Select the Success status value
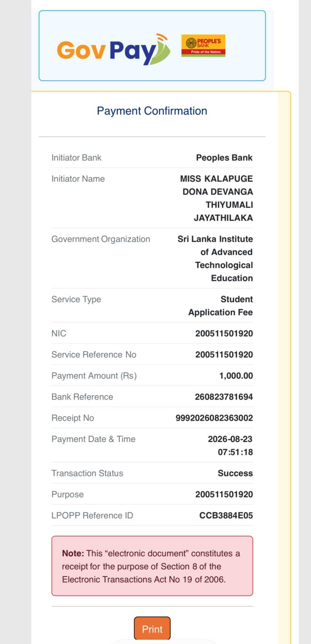 pyautogui.click(x=235, y=473)
